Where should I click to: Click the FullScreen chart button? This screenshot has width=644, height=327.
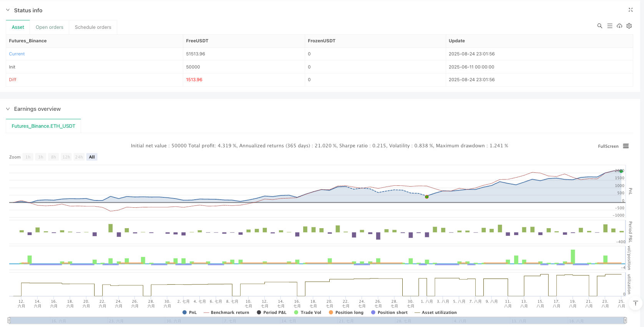click(x=608, y=146)
